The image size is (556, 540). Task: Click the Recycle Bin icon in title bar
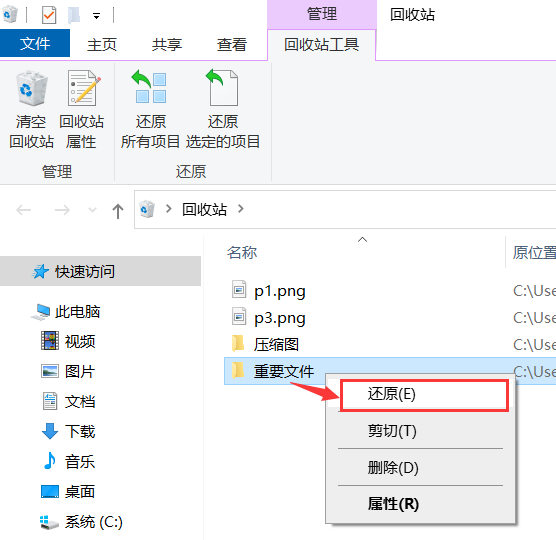pos(10,15)
